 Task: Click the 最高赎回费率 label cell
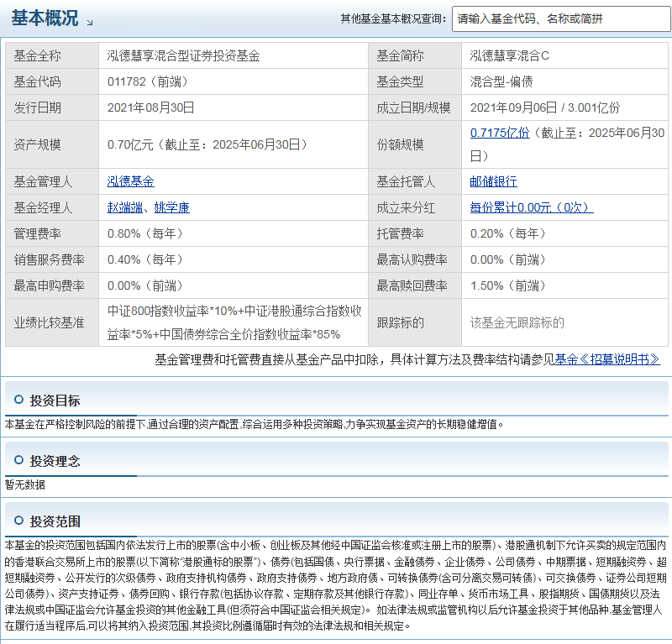[415, 285]
